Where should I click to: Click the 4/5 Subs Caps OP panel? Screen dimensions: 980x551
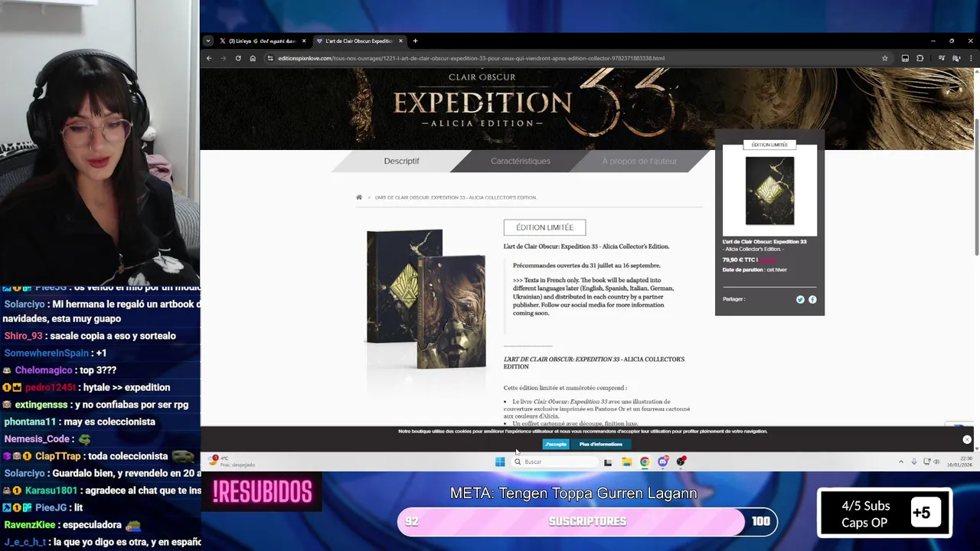click(x=884, y=514)
